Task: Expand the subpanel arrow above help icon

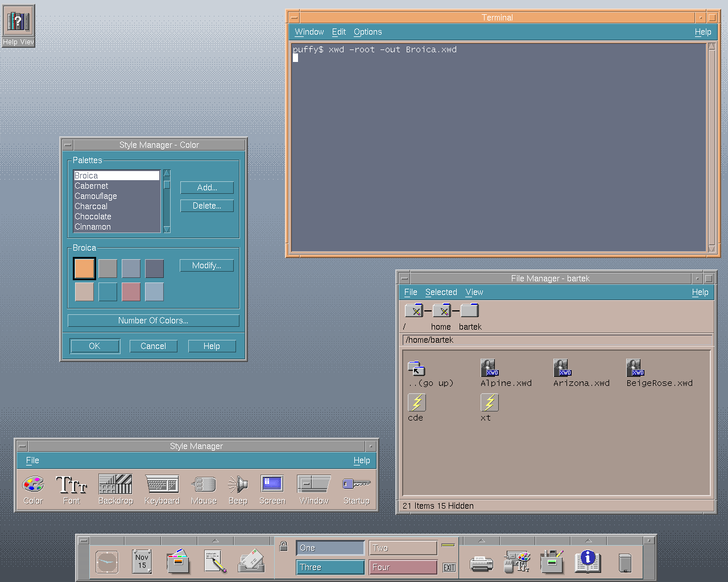Action: click(x=588, y=541)
